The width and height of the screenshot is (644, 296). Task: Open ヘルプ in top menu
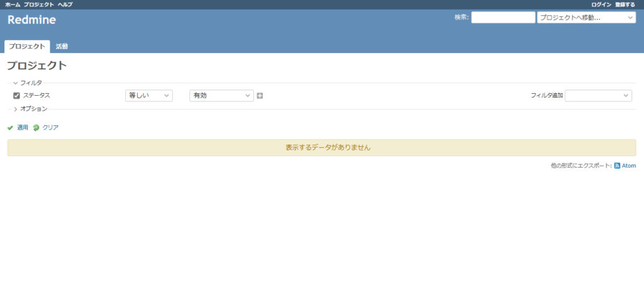click(x=65, y=4)
